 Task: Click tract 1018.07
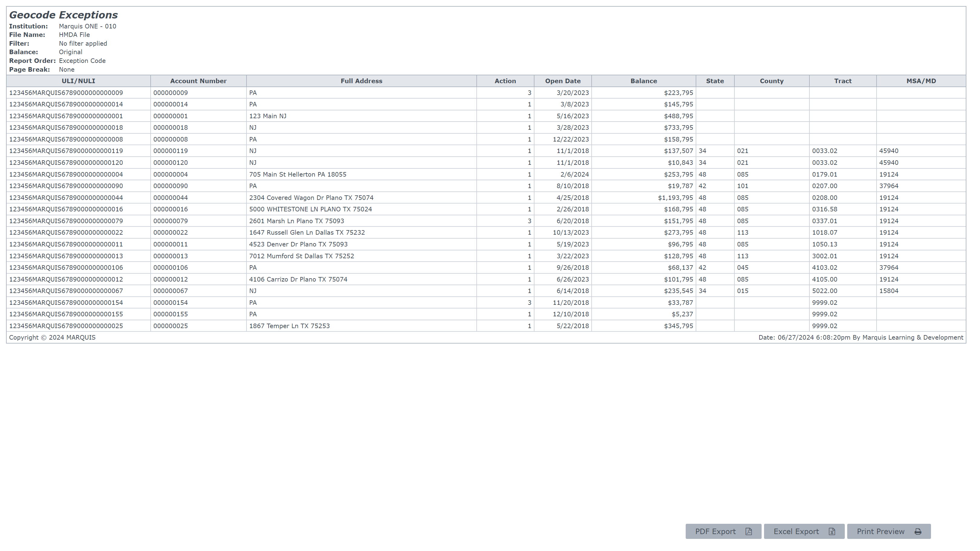click(x=825, y=232)
